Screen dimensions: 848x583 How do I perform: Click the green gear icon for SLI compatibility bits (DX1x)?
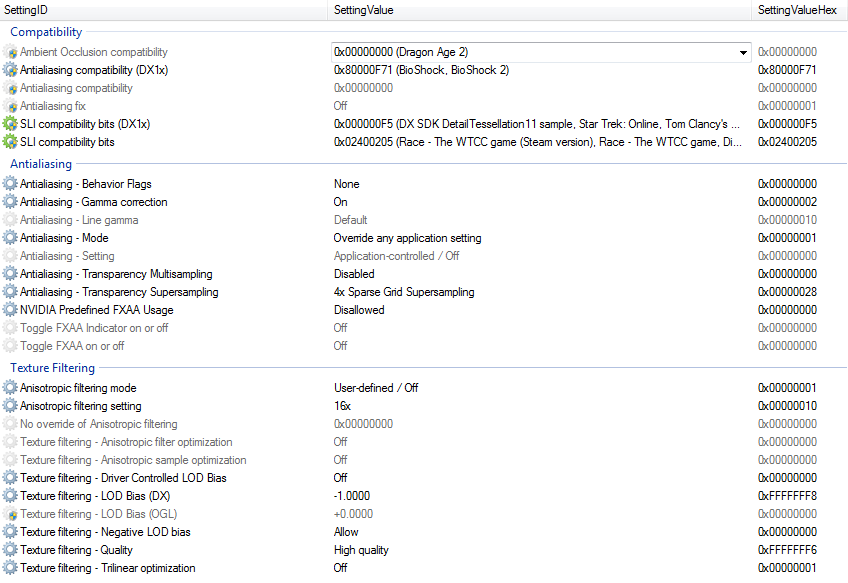[x=10, y=124]
